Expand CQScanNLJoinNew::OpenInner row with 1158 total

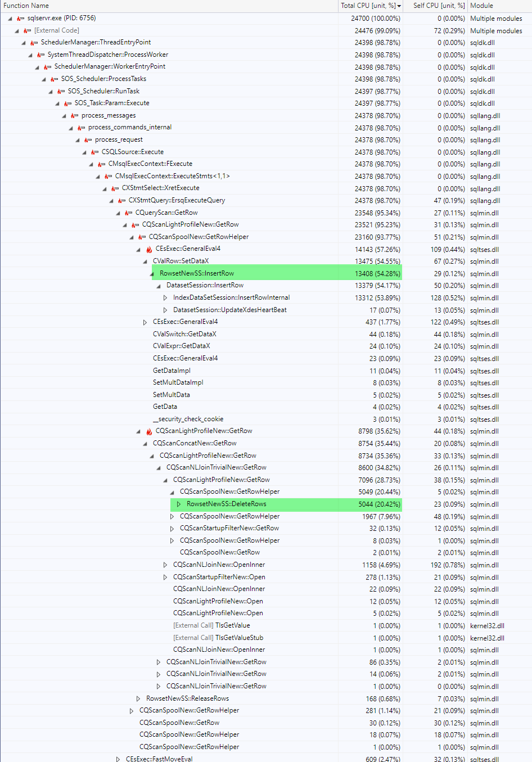tap(165, 565)
